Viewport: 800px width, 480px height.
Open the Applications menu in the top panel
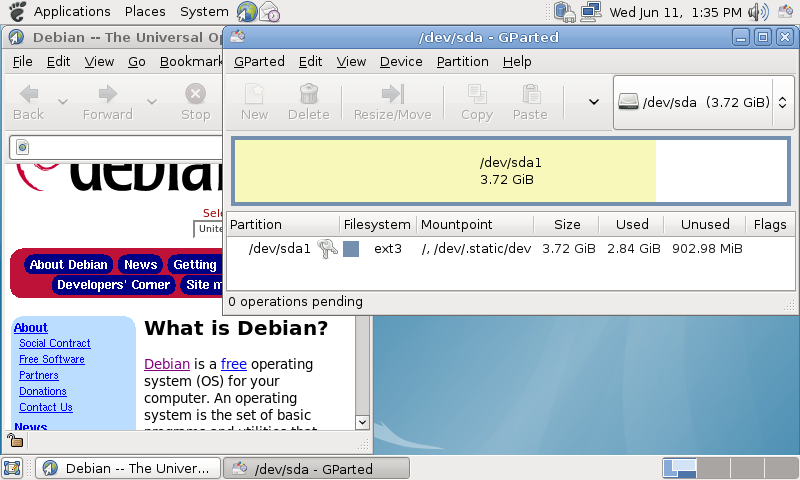pyautogui.click(x=72, y=11)
